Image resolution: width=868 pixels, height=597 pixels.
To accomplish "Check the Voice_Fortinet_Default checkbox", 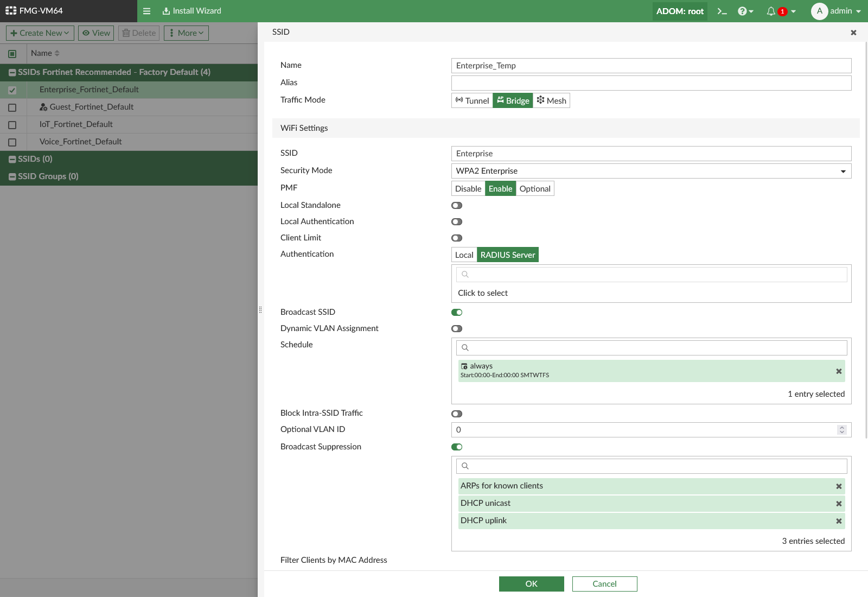I will click(x=12, y=142).
